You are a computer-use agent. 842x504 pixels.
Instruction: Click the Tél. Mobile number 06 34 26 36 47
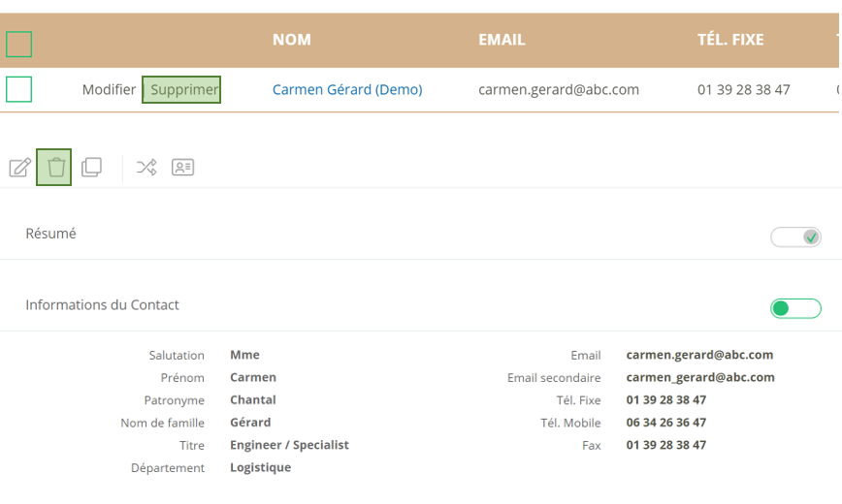click(666, 423)
